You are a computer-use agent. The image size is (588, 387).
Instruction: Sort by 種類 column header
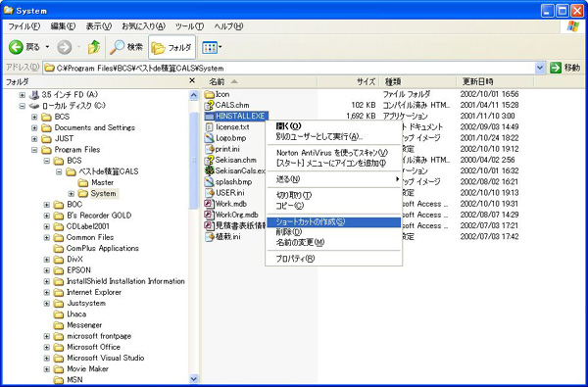[417, 81]
